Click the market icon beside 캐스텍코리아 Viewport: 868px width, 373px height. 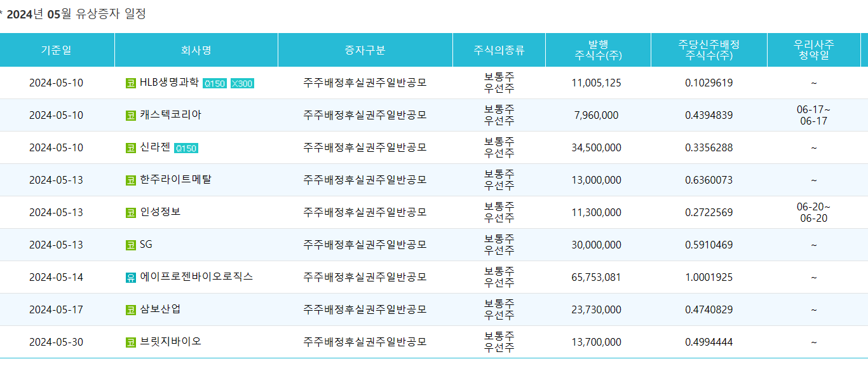131,116
